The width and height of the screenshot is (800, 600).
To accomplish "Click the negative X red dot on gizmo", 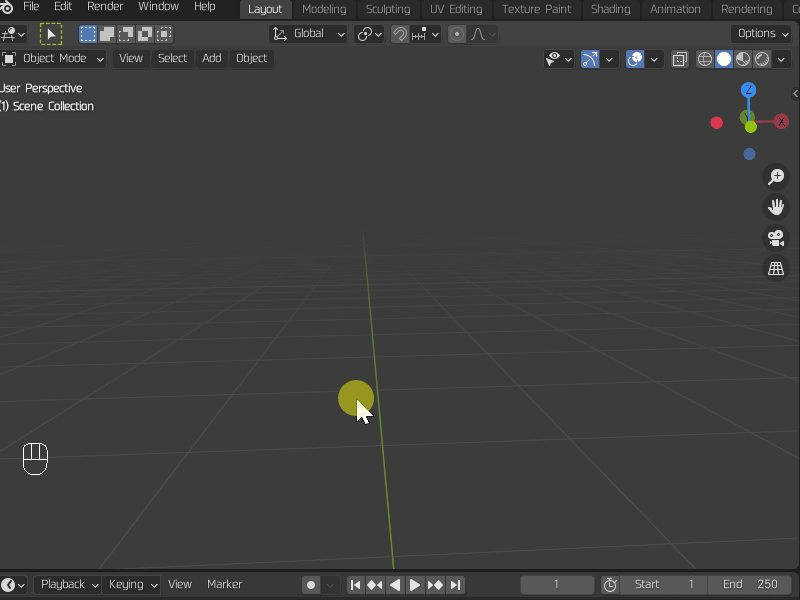I will tap(716, 122).
